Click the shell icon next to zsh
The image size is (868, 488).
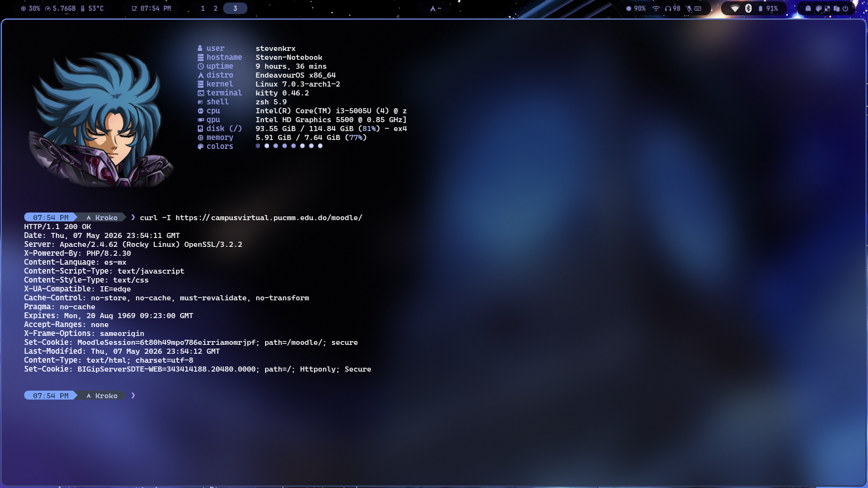coord(200,102)
